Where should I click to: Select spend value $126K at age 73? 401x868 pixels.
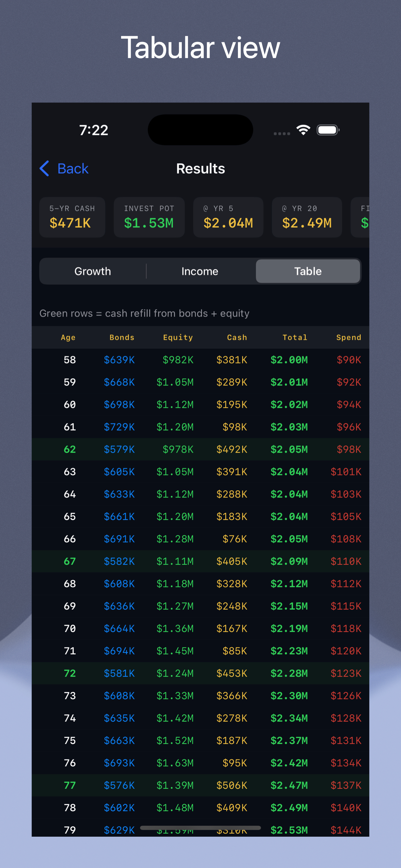[346, 696]
